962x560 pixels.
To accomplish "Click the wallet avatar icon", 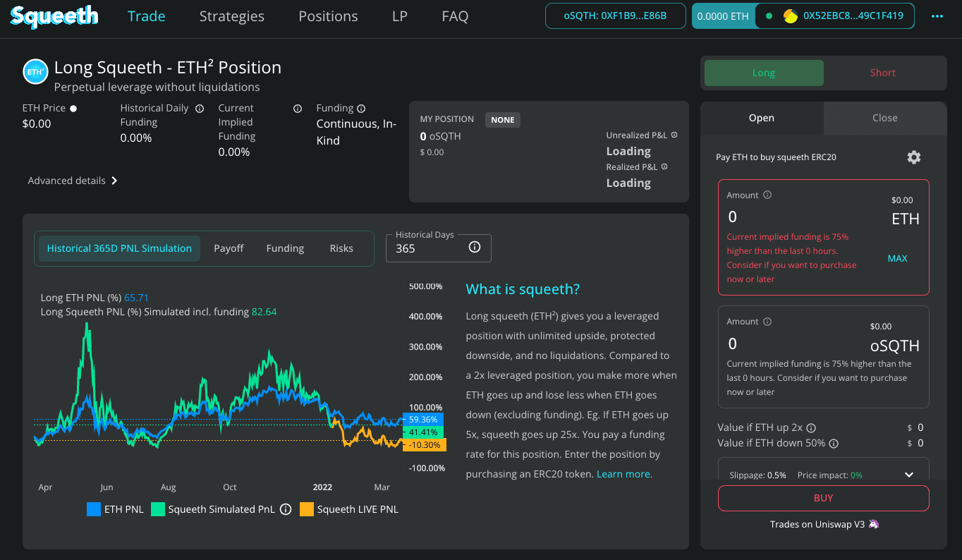I will tap(791, 16).
